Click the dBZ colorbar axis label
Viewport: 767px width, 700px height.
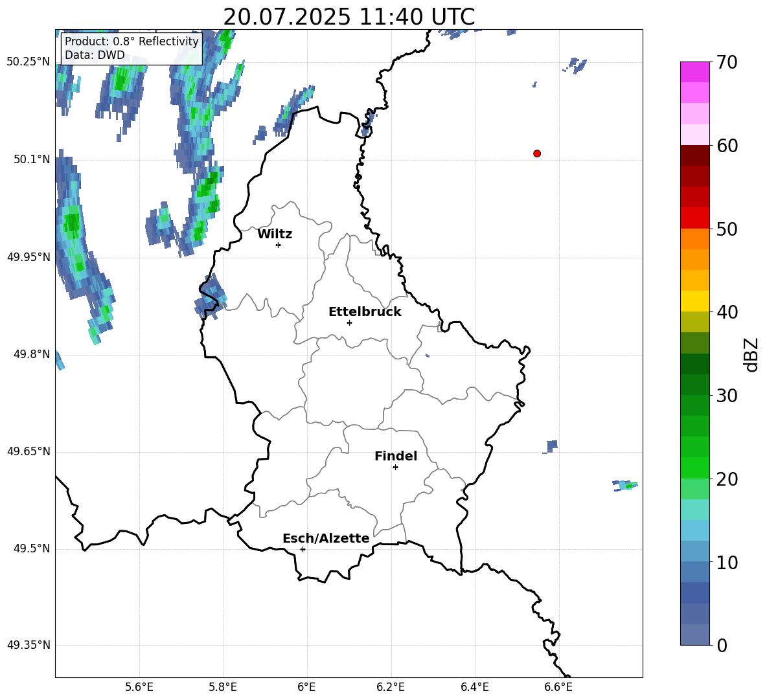tap(752, 354)
